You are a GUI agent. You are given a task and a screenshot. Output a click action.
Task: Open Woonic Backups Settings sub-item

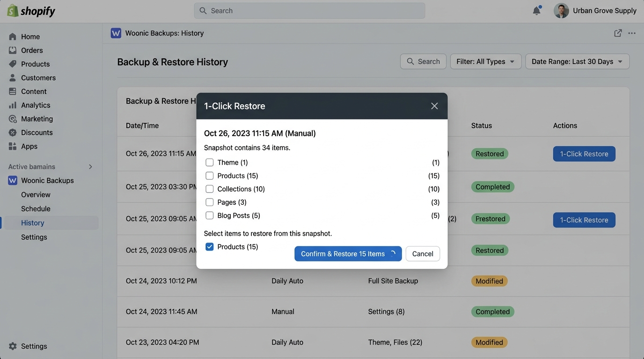point(34,237)
